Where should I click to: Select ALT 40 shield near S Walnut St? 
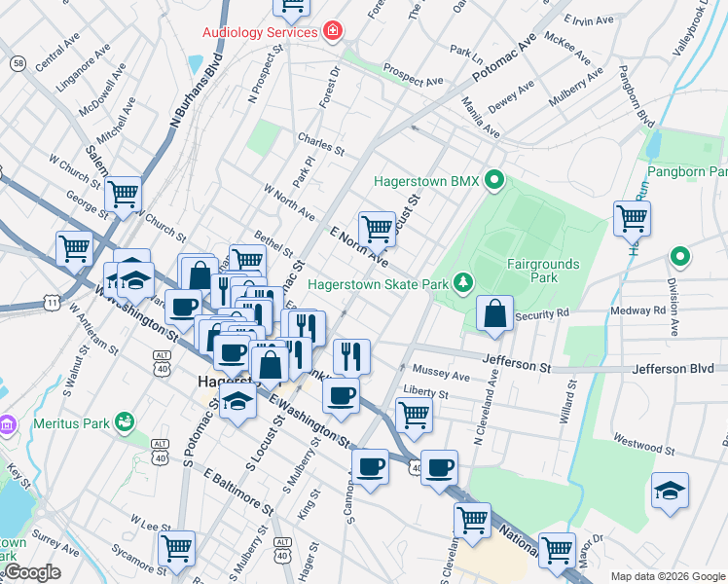pyautogui.click(x=162, y=363)
